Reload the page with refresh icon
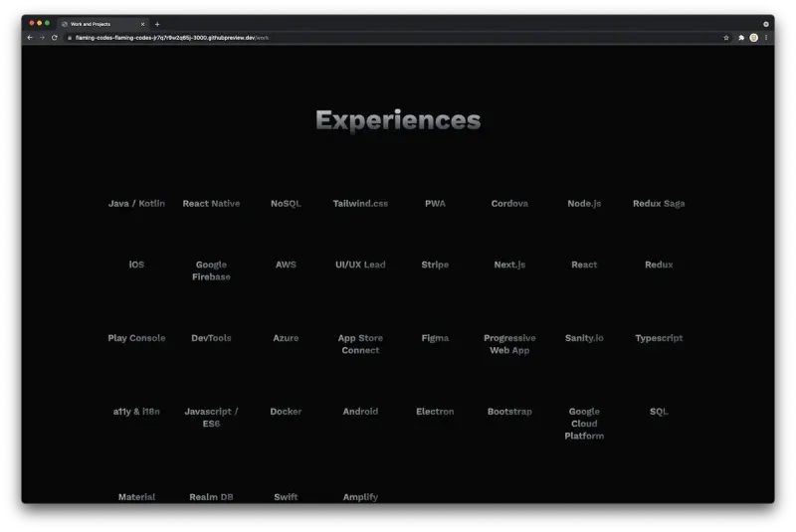 55,38
